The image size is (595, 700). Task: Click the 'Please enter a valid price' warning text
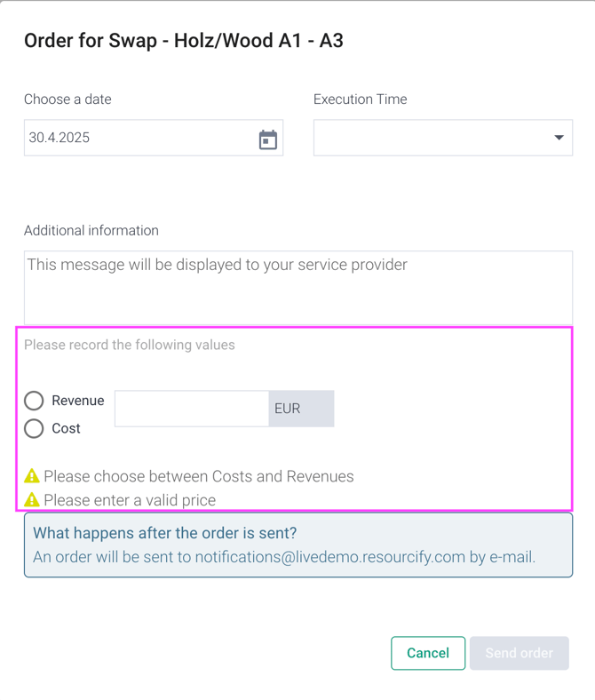pos(130,500)
